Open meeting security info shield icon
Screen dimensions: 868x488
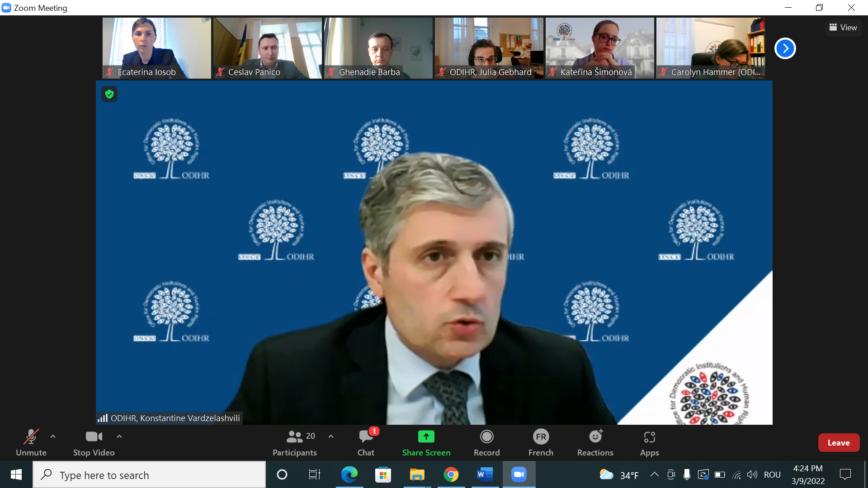(109, 94)
